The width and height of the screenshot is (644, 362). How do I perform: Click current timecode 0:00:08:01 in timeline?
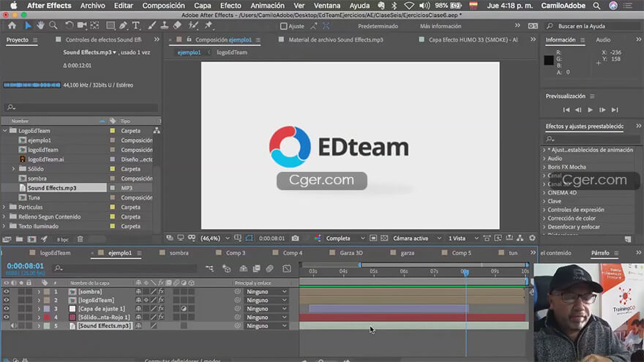click(x=25, y=266)
